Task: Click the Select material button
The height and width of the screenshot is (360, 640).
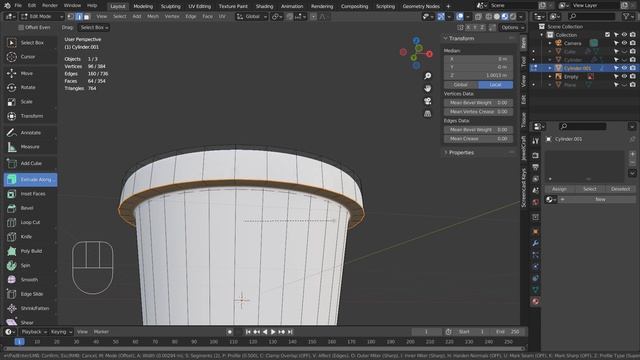Action: click(590, 189)
